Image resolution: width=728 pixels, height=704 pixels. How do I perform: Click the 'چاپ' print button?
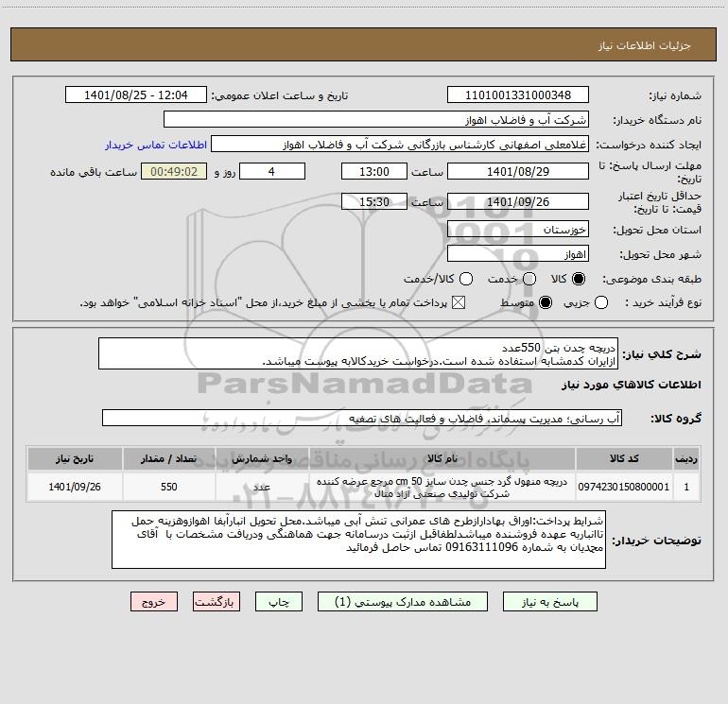point(279,602)
